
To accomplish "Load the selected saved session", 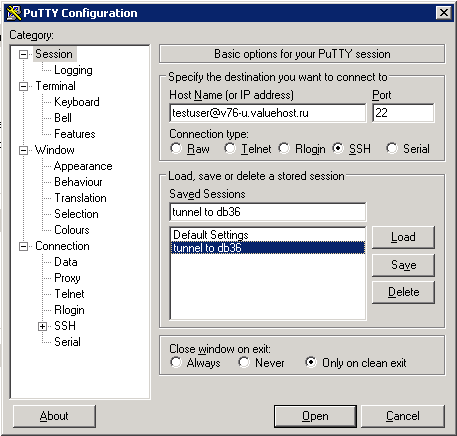I will [x=403, y=237].
